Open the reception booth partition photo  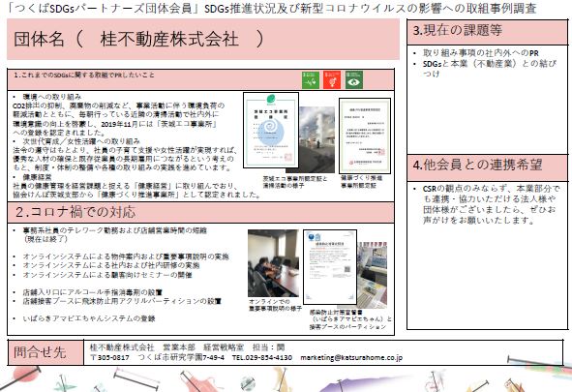click(372, 275)
